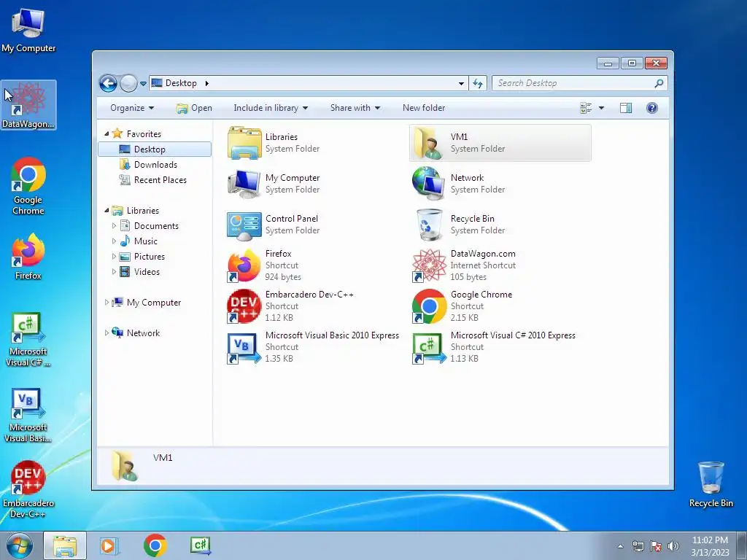747x560 pixels.
Task: Launch Windows Media Player from taskbar
Action: coord(109,545)
